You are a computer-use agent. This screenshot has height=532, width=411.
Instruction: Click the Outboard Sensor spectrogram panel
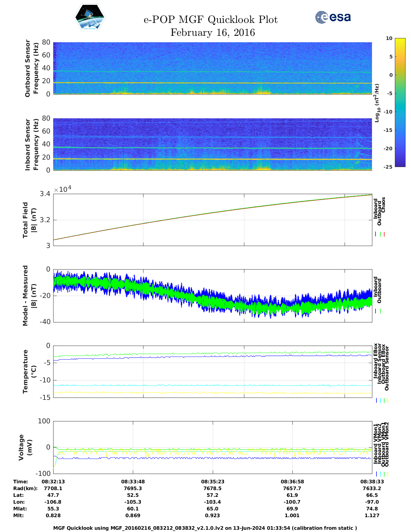point(212,68)
